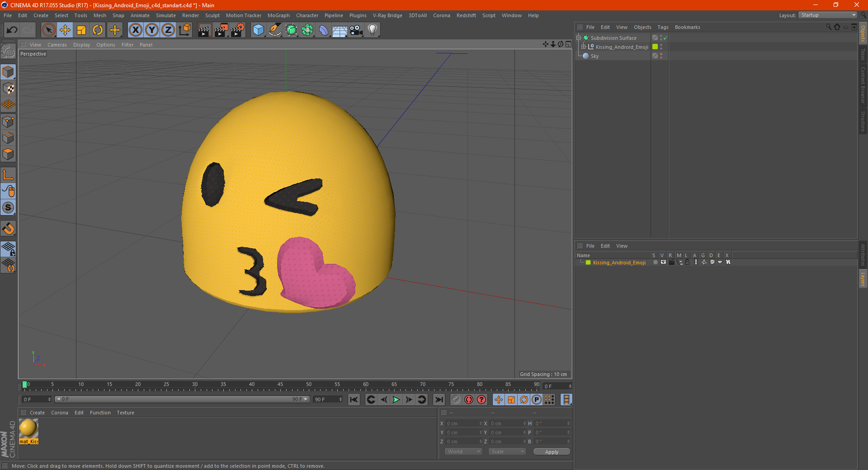Open the spline Pen tool
This screenshot has height=470, width=868.
(275, 30)
